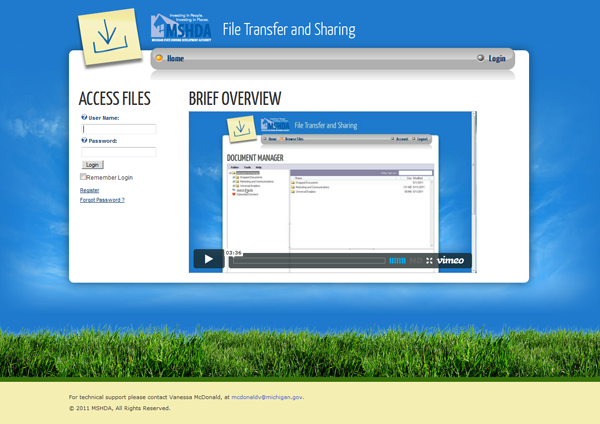The width and height of the screenshot is (600, 424).
Task: Adjust the video volume bars
Action: (x=397, y=261)
